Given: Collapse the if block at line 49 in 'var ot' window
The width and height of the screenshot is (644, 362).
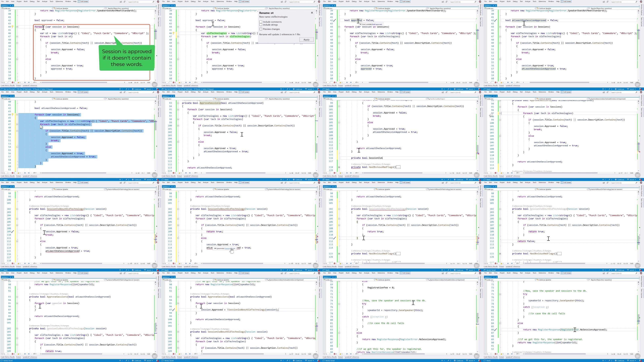Looking at the screenshot, I should pyautogui.click(x=17, y=43).
